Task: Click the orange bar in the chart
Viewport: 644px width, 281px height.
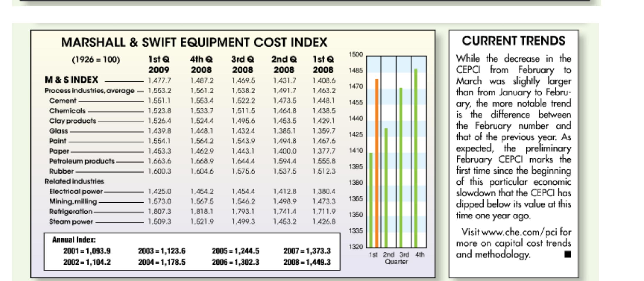Action: [x=377, y=163]
